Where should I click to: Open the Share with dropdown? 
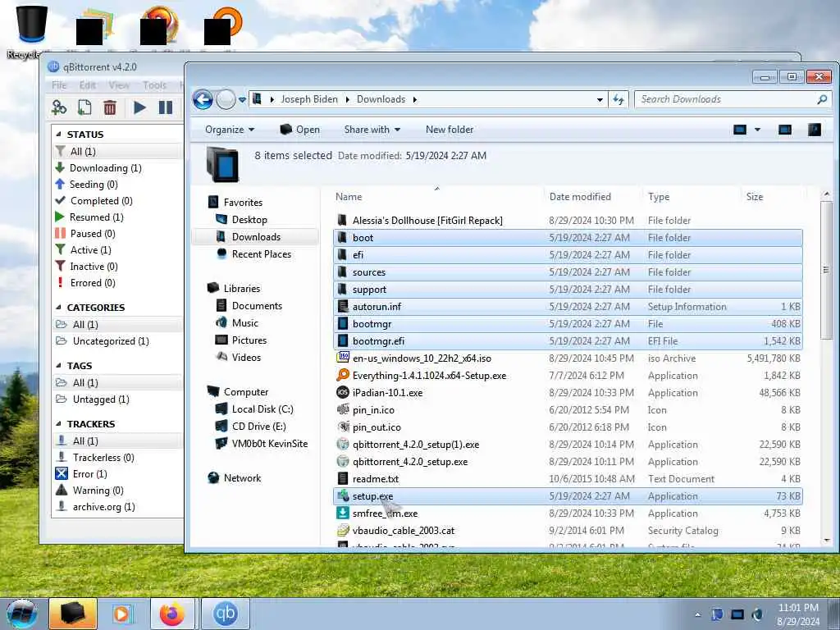(x=372, y=130)
